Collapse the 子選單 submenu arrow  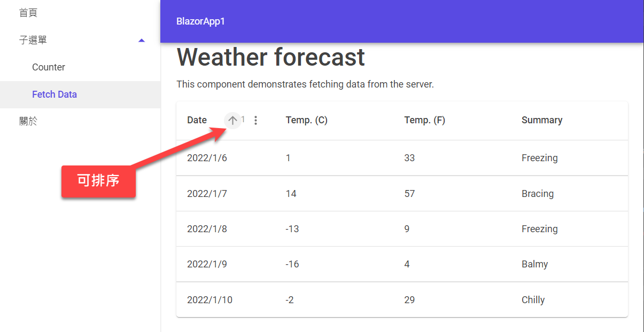pos(141,41)
